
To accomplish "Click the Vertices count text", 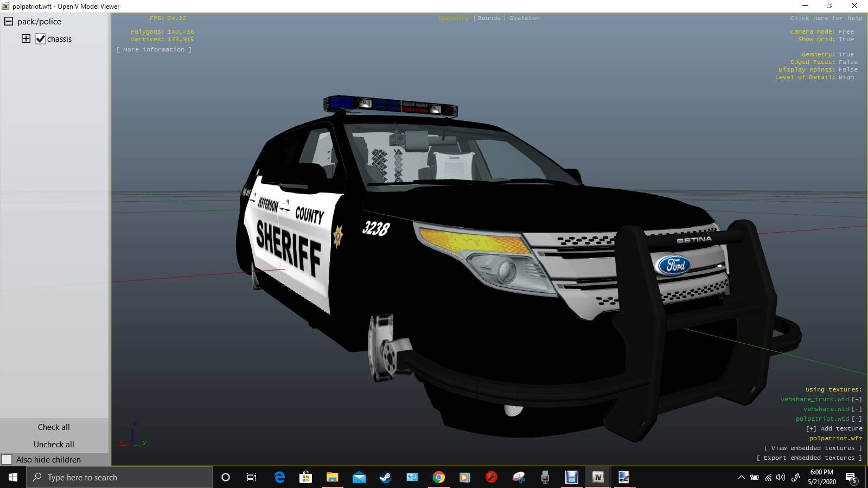I will click(x=162, y=39).
